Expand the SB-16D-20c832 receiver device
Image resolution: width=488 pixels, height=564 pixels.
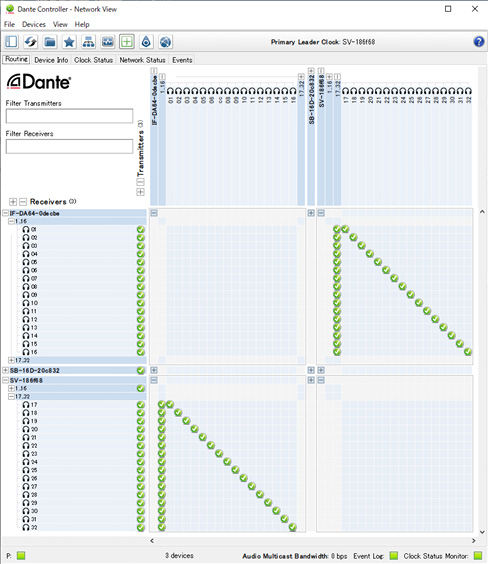pos(5,370)
